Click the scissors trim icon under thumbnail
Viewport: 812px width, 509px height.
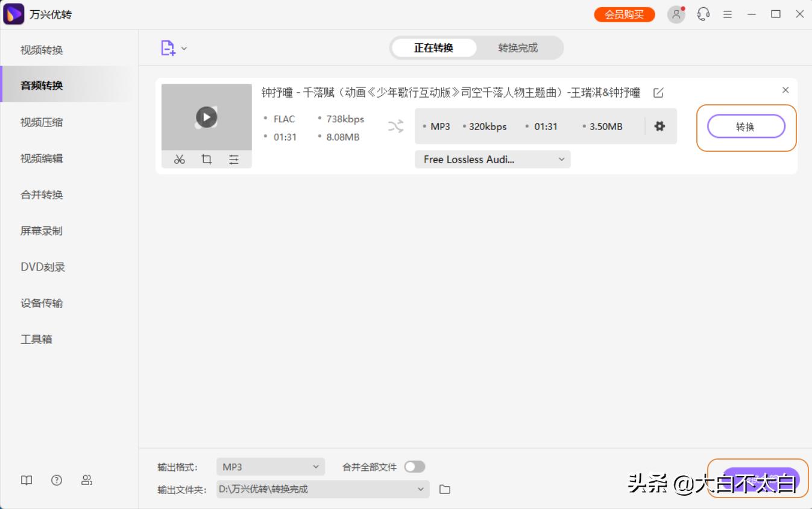tap(179, 160)
